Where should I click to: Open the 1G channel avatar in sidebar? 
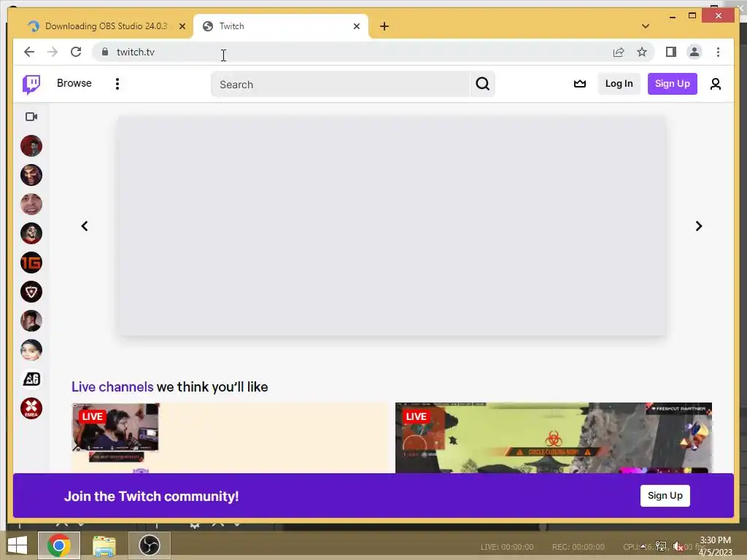pos(31,262)
